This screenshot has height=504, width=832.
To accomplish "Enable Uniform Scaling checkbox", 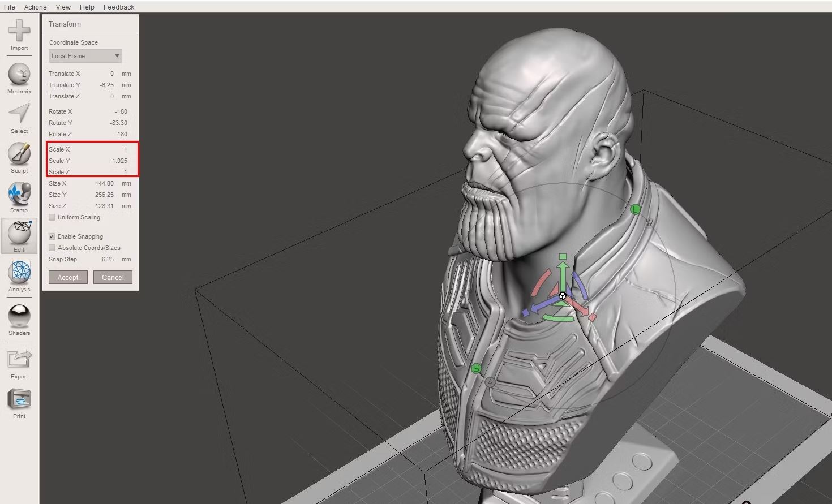I will coord(52,217).
